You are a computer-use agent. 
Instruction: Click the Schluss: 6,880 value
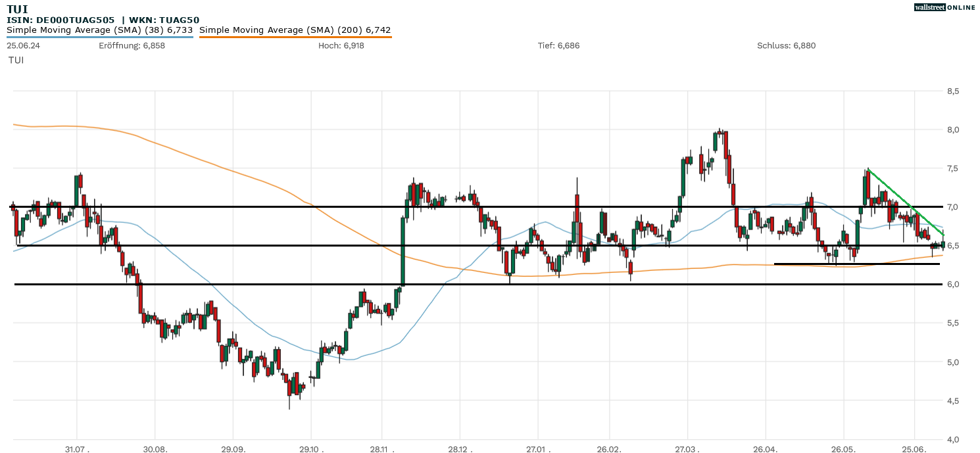(786, 45)
